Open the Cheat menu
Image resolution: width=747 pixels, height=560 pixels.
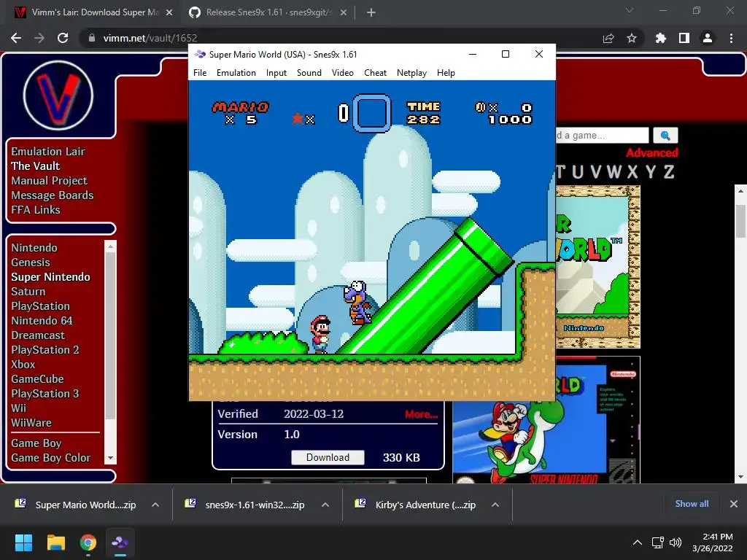click(x=375, y=73)
